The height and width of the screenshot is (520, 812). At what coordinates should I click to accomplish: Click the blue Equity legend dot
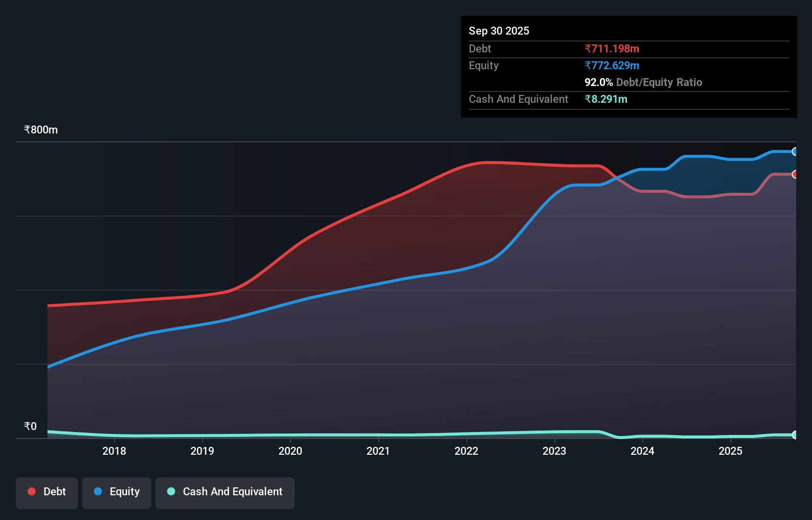(97, 492)
